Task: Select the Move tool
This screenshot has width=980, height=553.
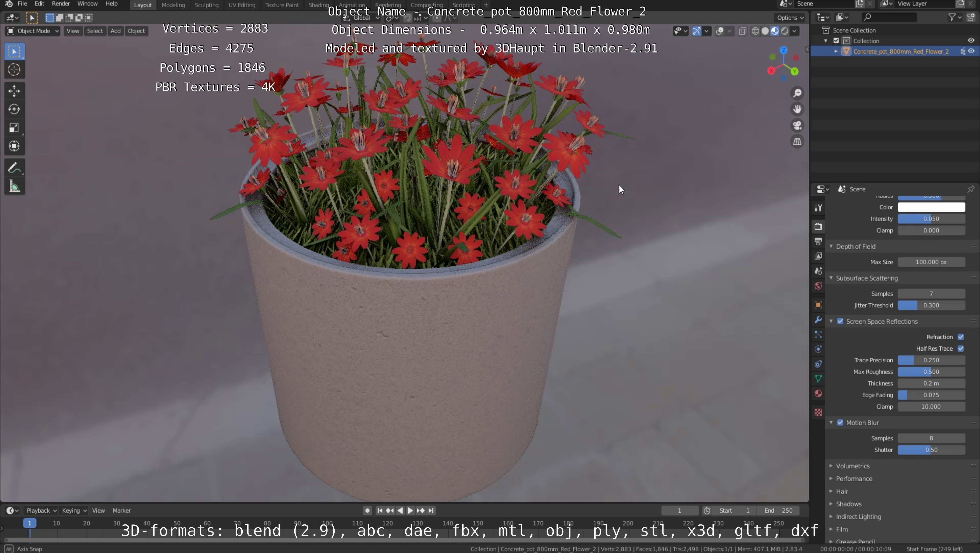Action: [x=14, y=91]
